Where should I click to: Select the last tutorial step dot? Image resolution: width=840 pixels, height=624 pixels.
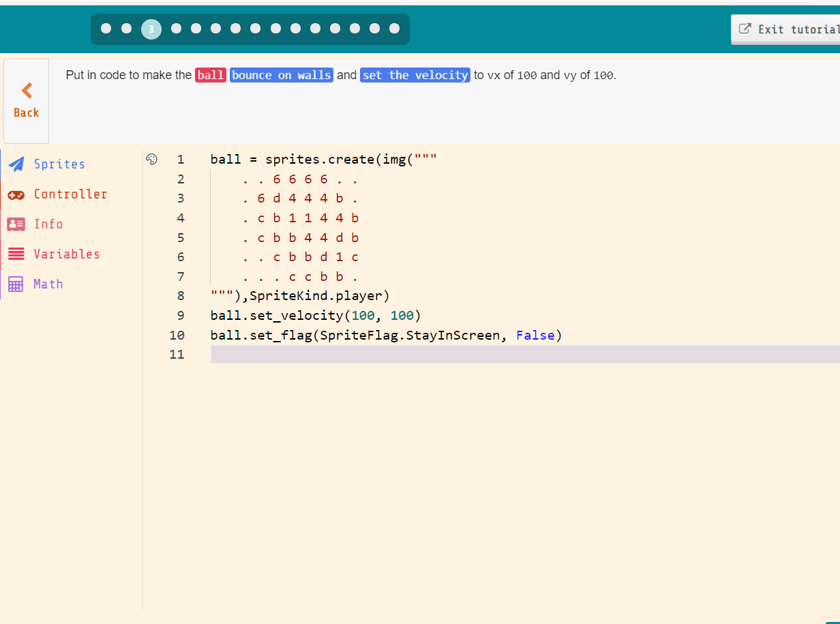coord(394,29)
